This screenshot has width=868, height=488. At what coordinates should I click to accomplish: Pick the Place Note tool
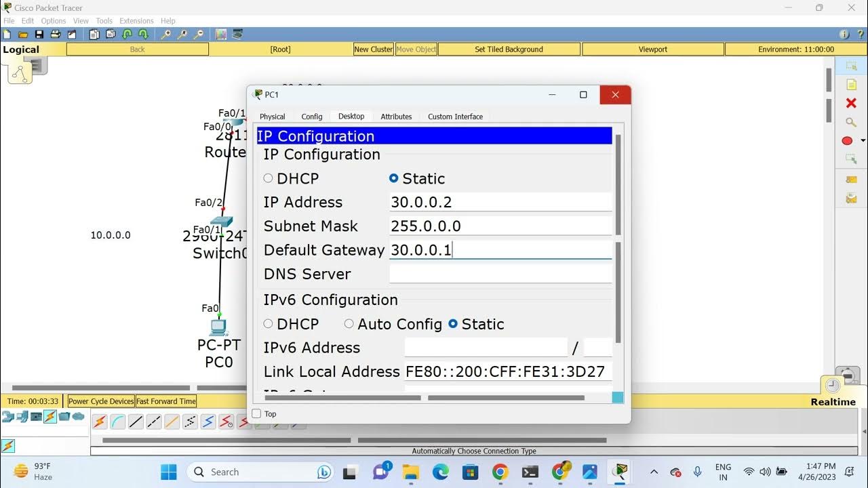[x=851, y=85]
